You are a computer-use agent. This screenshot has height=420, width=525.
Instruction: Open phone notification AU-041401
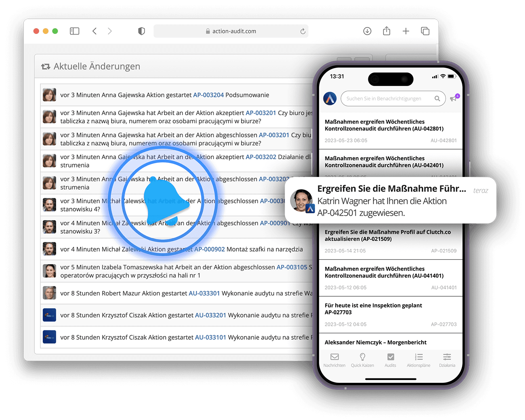tap(391, 278)
